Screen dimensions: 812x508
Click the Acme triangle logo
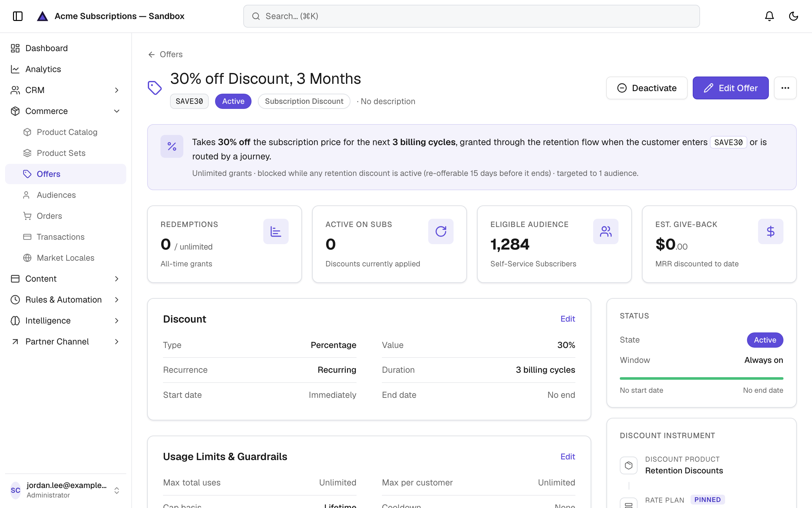(x=42, y=16)
